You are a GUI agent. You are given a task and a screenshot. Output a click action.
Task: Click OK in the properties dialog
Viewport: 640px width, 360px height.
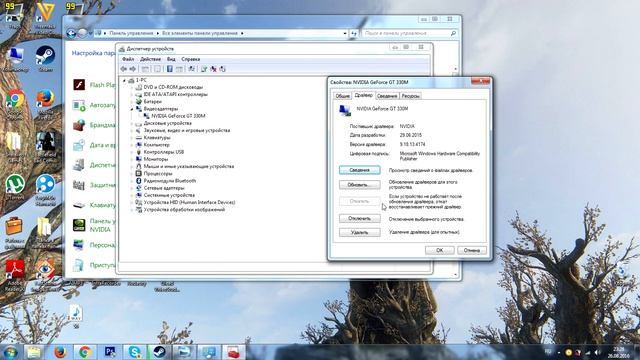pos(440,250)
